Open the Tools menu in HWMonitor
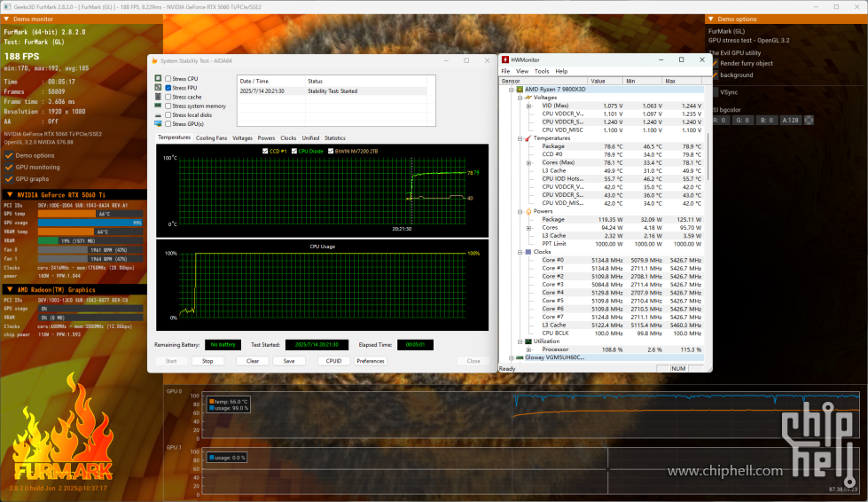This screenshot has height=502, width=868. coord(542,72)
